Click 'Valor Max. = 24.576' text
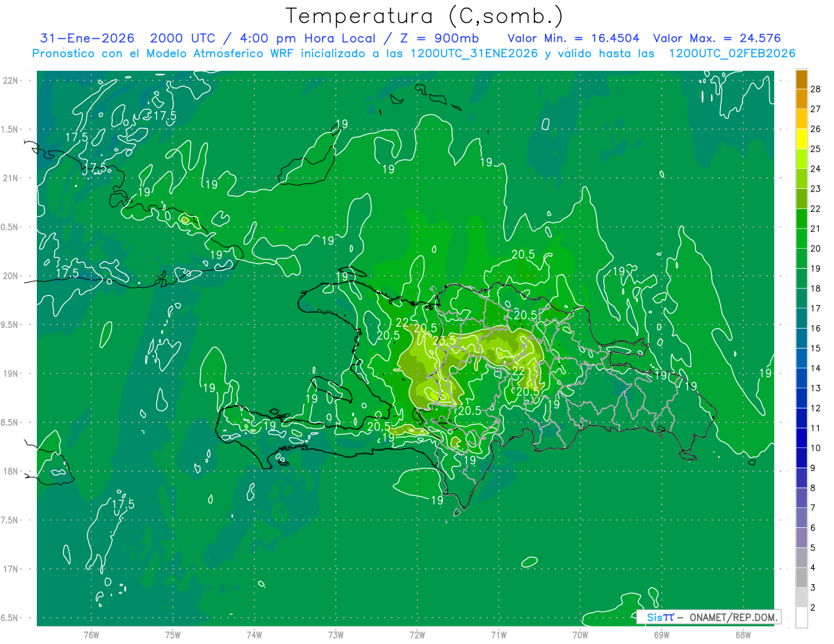Viewport: 834px width, 644px height. (x=717, y=39)
